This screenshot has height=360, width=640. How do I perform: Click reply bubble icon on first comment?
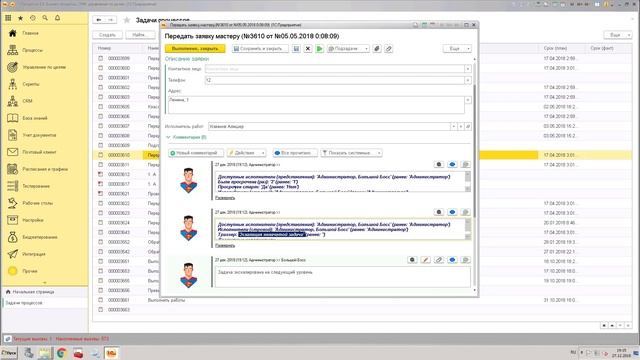coord(466,164)
